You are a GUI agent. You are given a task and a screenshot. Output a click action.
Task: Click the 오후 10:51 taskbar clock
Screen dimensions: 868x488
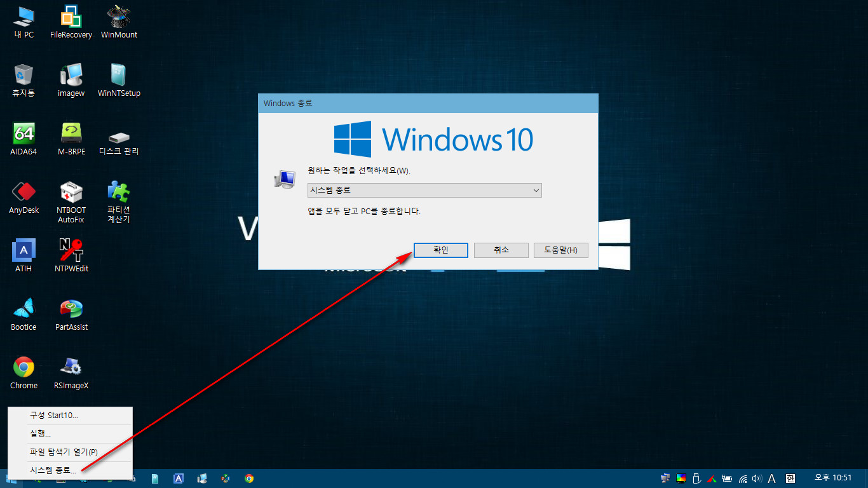coord(833,478)
